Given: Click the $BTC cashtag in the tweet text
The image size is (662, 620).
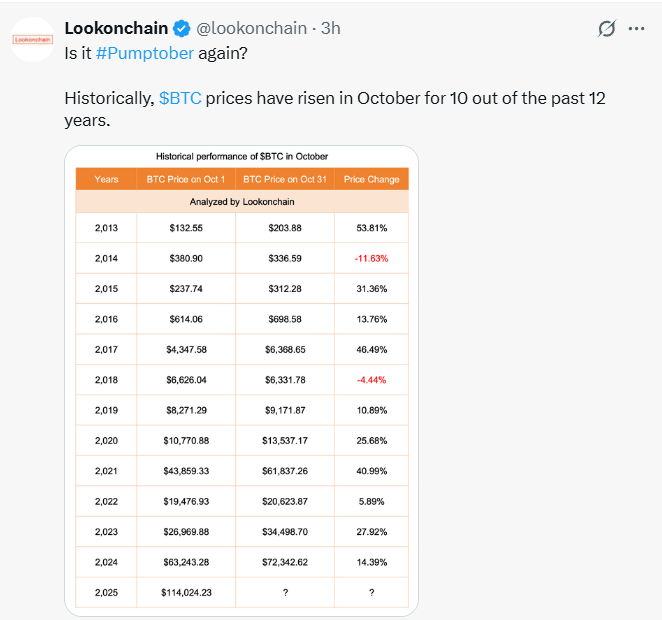Looking at the screenshot, I should coord(180,98).
